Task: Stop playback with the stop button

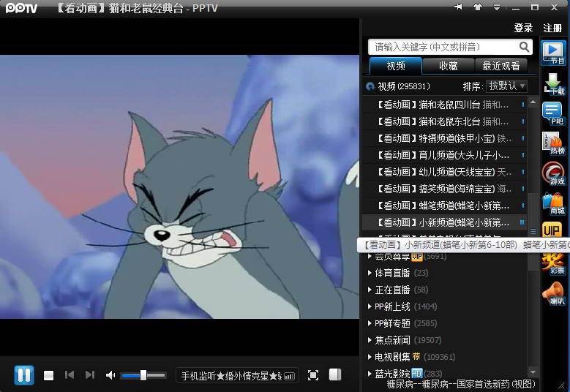Action: point(49,375)
